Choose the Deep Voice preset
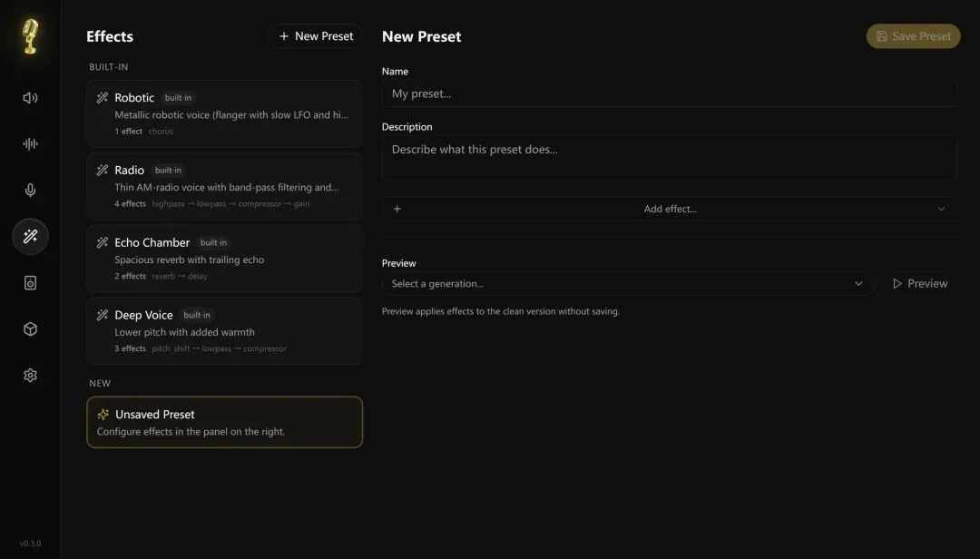 (224, 331)
